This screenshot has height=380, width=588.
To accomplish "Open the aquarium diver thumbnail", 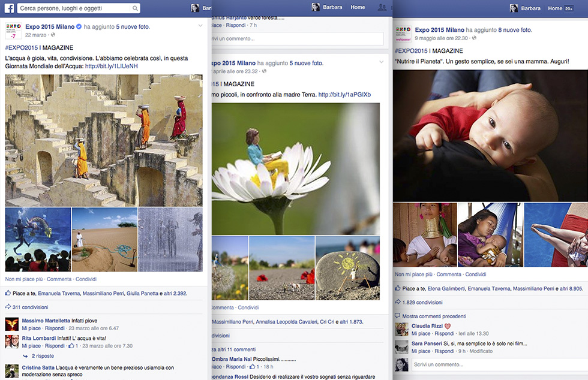I will (x=38, y=240).
